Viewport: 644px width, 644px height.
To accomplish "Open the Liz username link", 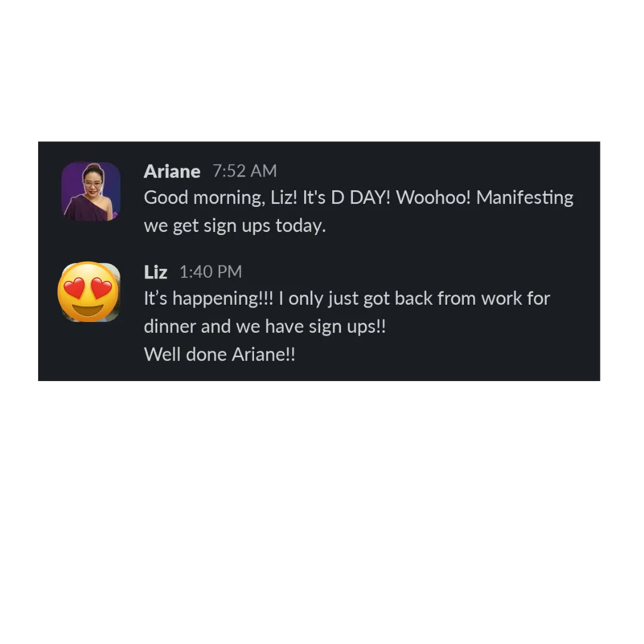I will [x=156, y=272].
